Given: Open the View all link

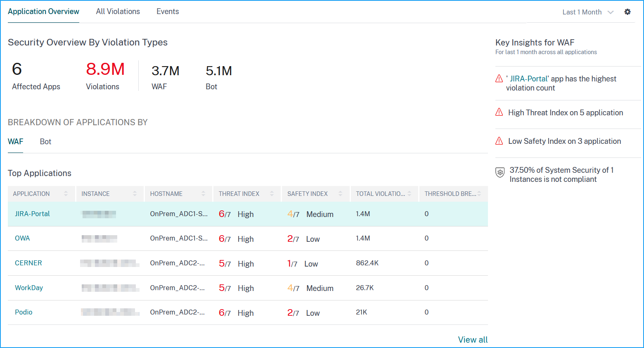Looking at the screenshot, I should click(x=473, y=340).
